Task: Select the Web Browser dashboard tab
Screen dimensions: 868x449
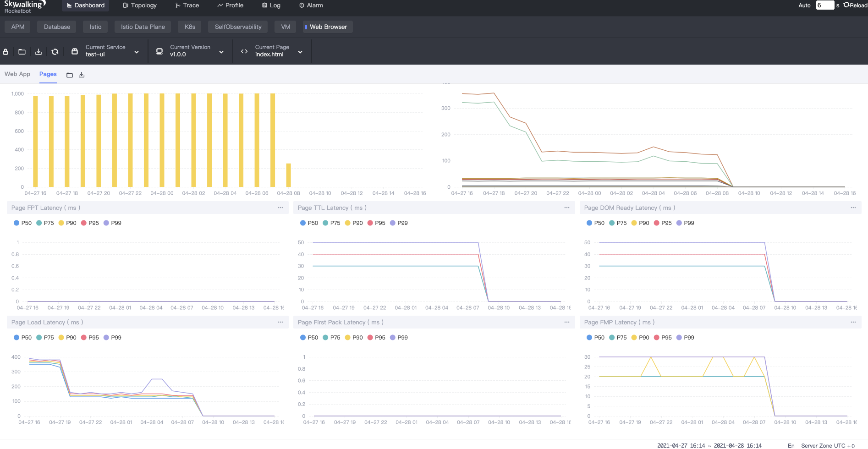Action: tap(328, 27)
